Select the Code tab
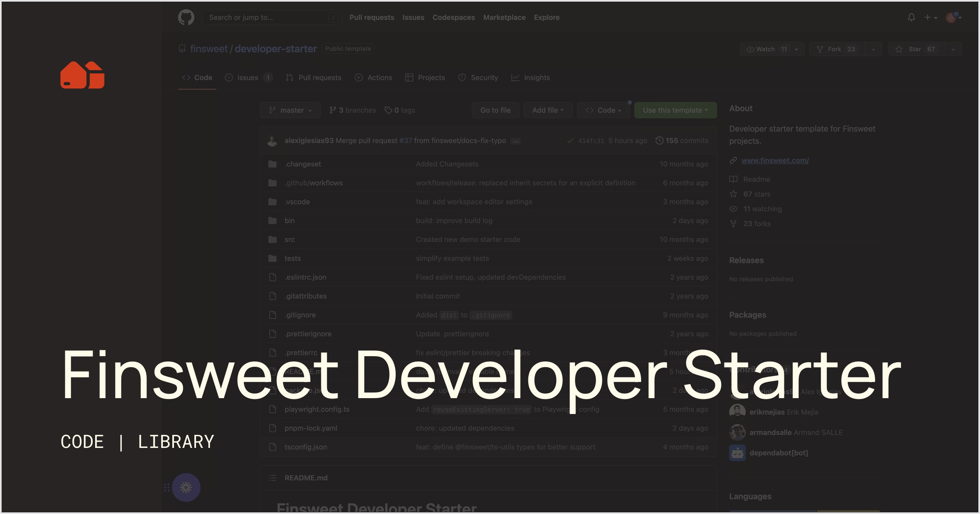Viewport: 980px width, 514px height. coord(197,78)
